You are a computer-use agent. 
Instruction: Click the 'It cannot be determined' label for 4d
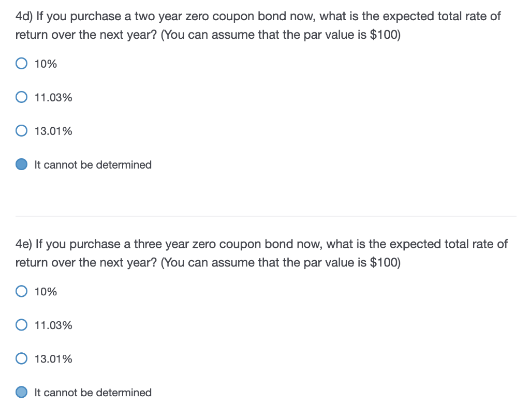pyautogui.click(x=92, y=164)
